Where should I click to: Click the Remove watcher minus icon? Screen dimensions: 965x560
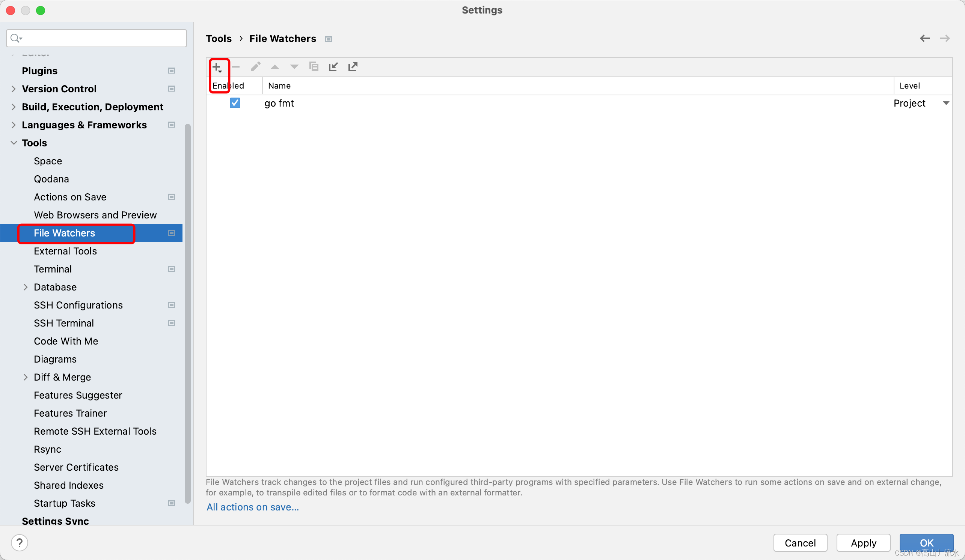coord(236,67)
